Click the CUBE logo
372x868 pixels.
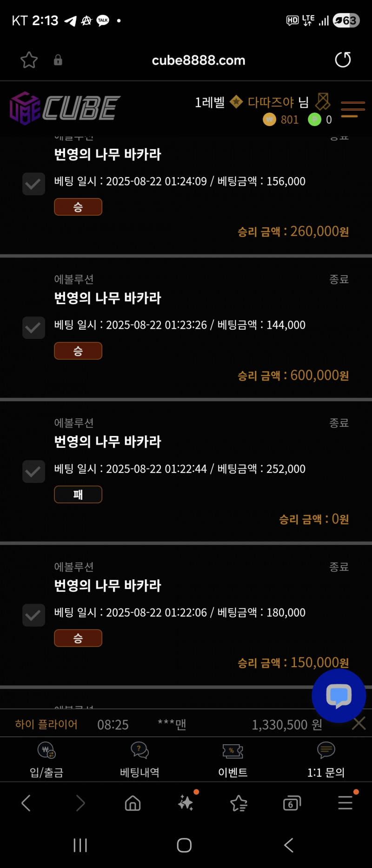(65, 108)
